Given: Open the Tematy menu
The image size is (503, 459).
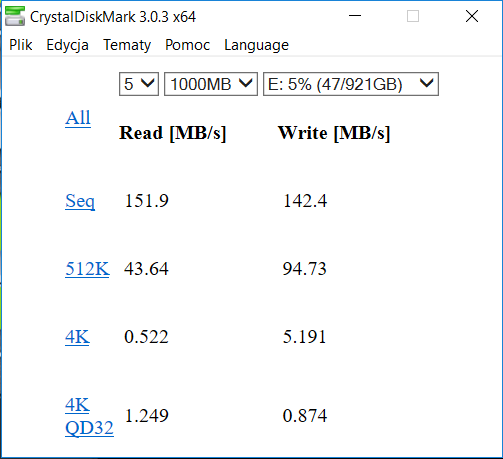Looking at the screenshot, I should (127, 45).
